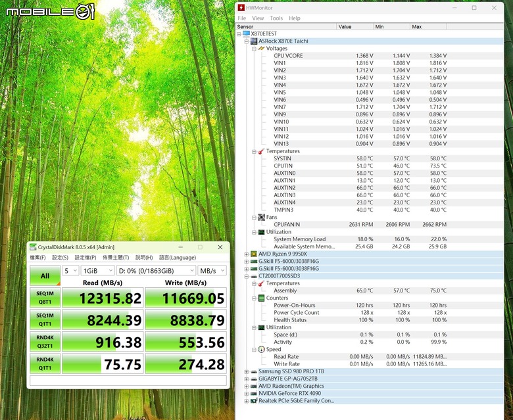Open the 設定(S) menu in CrystalDiskMark
Screen dimensions: 513x420
[x=61, y=258]
